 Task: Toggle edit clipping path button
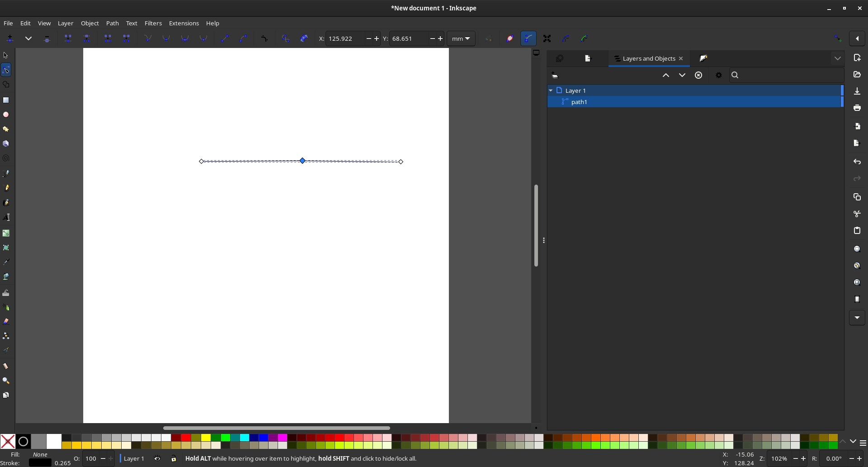pyautogui.click(x=585, y=38)
